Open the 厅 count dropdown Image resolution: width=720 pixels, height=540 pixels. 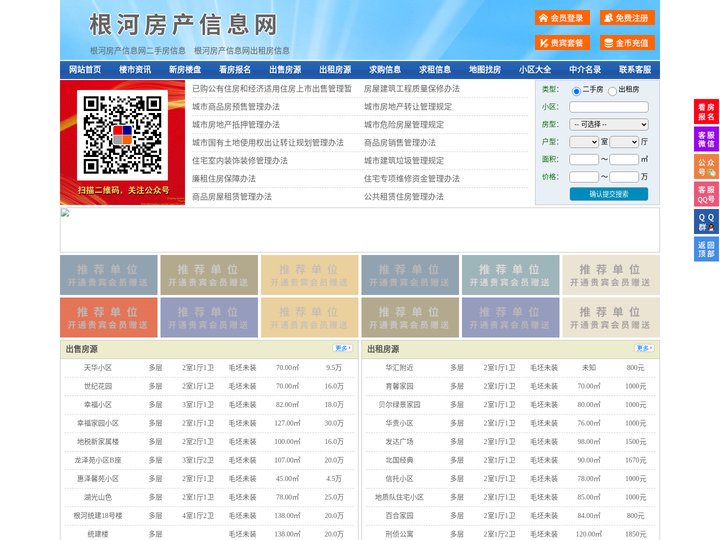624,142
